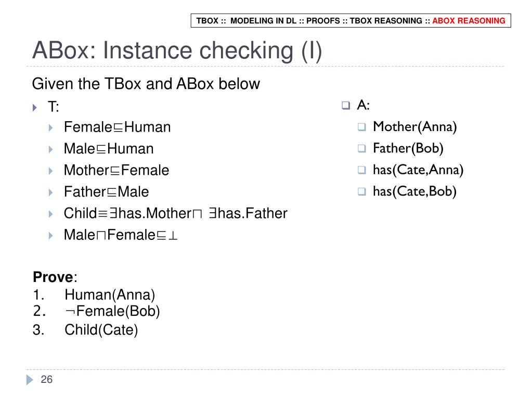Click the slide title ABox: Instance checking (I)
The width and height of the screenshot is (532, 399).
(x=177, y=50)
